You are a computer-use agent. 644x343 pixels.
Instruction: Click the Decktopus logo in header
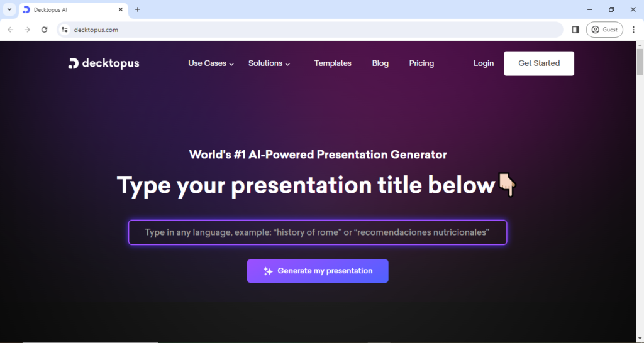point(104,63)
